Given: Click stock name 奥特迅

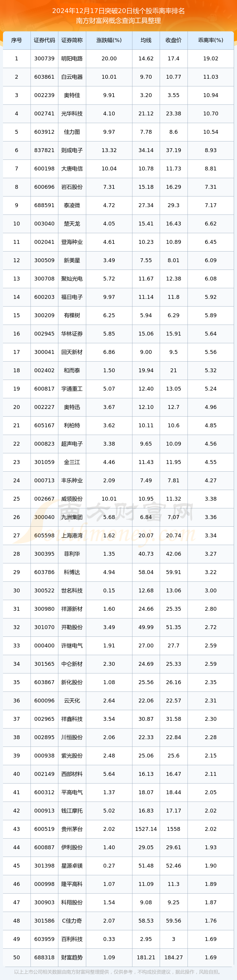Looking at the screenshot, I should (x=72, y=407).
